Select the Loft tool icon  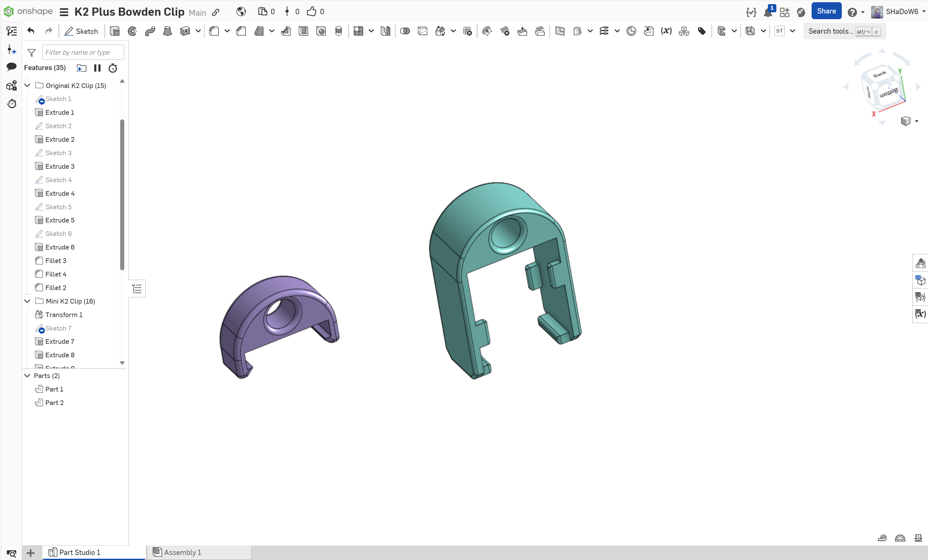click(167, 31)
